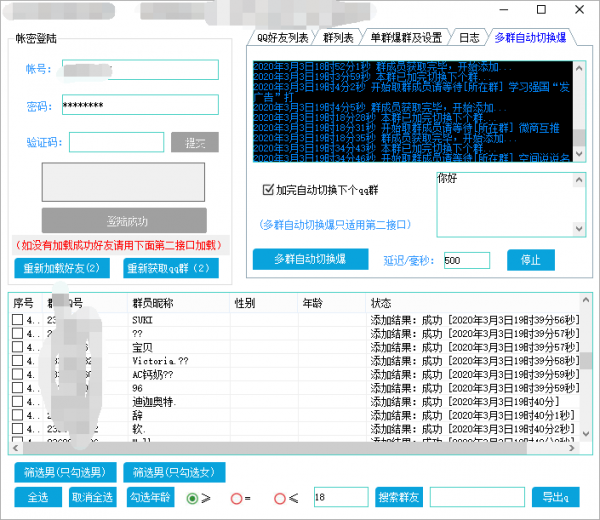
Task: Minimize the application window
Action: (504, 10)
